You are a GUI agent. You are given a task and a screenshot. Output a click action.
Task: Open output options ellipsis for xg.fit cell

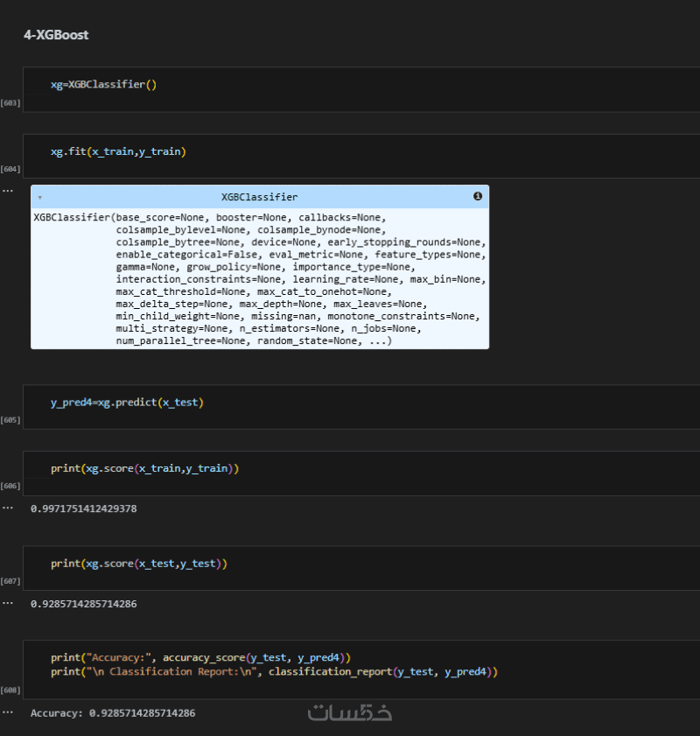point(8,191)
